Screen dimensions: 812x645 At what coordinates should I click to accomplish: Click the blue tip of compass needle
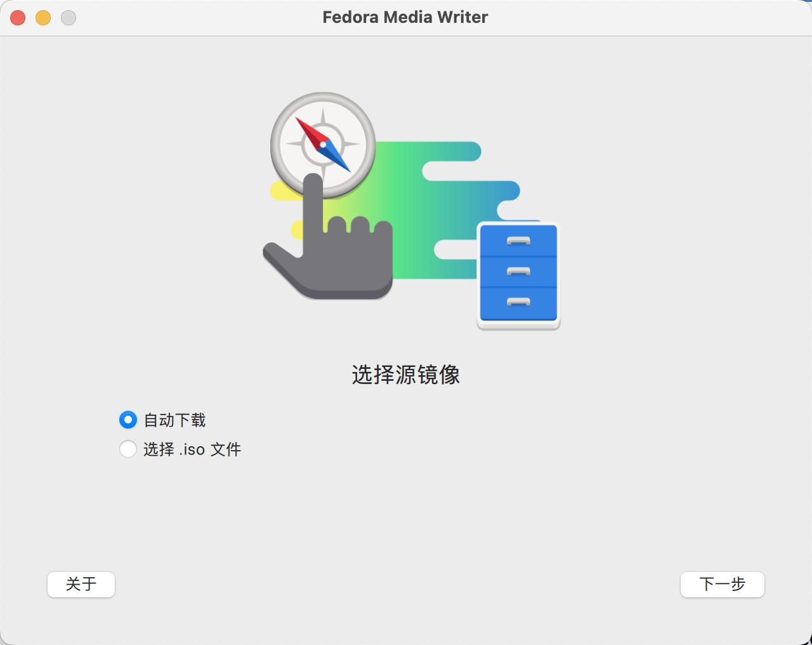(x=338, y=157)
